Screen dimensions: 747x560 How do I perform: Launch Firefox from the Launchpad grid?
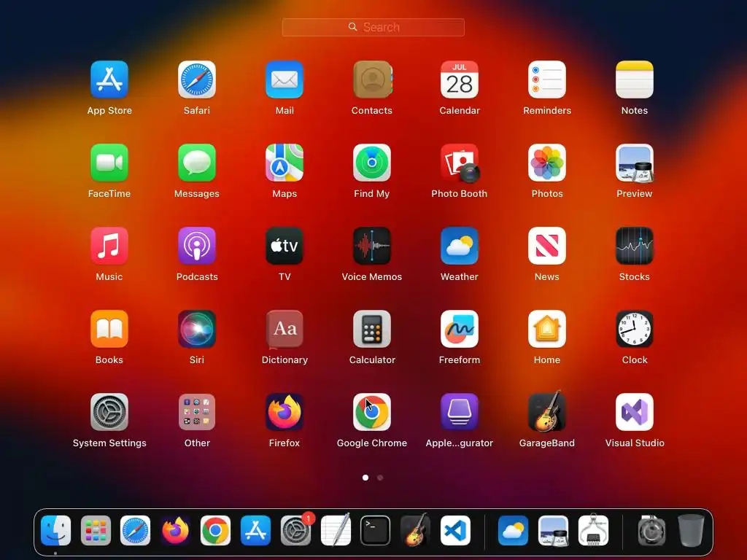tap(285, 412)
